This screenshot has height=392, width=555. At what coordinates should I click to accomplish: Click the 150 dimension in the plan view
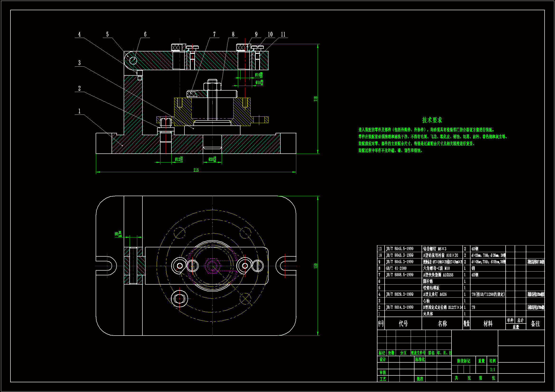315,266
